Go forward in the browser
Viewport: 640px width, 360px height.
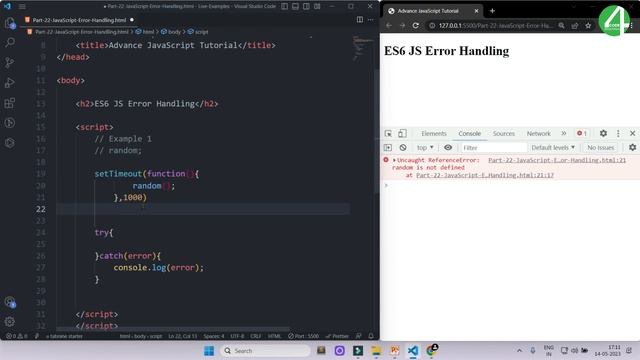pyautogui.click(x=402, y=25)
